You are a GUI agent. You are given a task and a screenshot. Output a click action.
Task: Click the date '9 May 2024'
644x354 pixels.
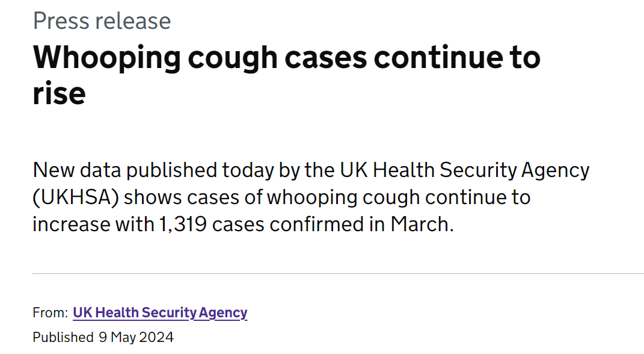(136, 337)
